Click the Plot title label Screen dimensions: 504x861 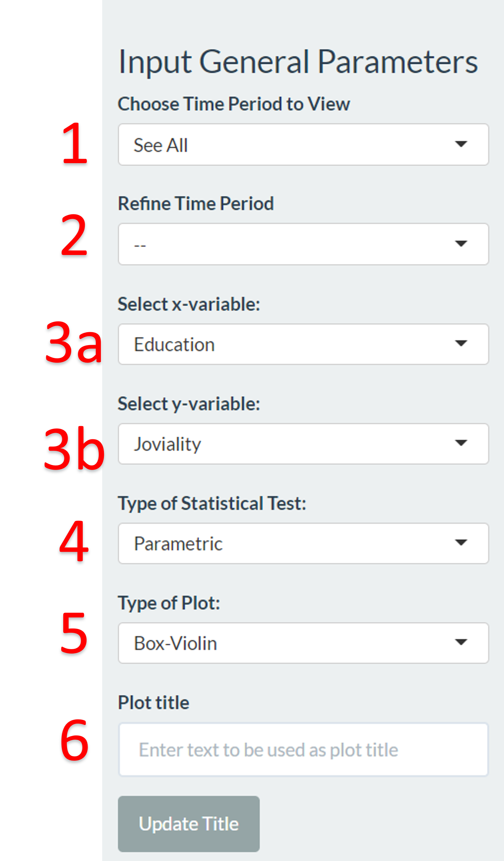click(154, 702)
